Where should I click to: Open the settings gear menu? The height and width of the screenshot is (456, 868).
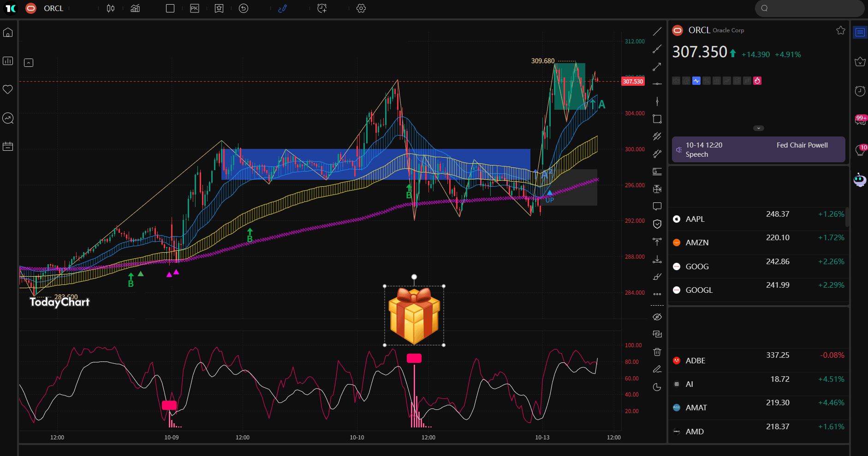[x=361, y=8]
